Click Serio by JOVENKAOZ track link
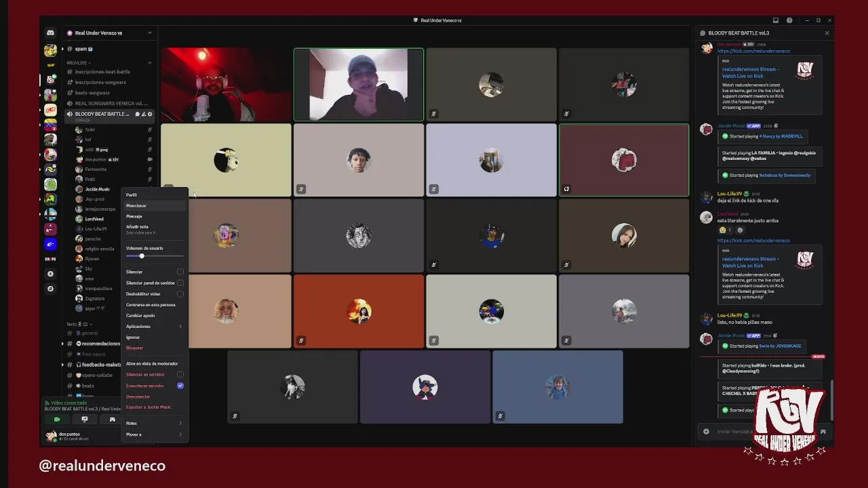This screenshot has width=868, height=488. tap(780, 346)
